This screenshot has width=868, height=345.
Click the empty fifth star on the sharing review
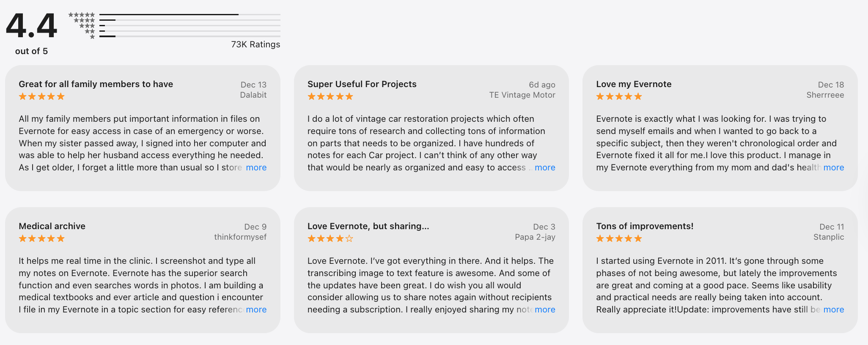click(350, 238)
